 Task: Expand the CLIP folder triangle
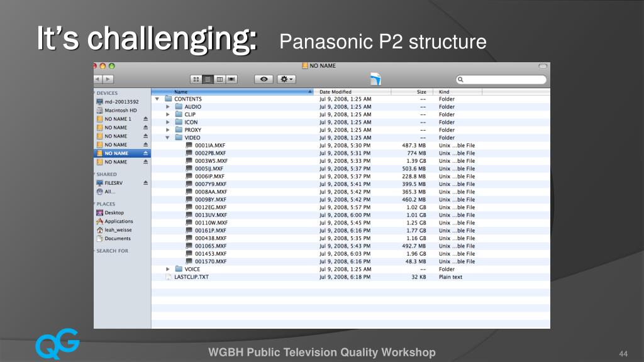click(x=167, y=114)
